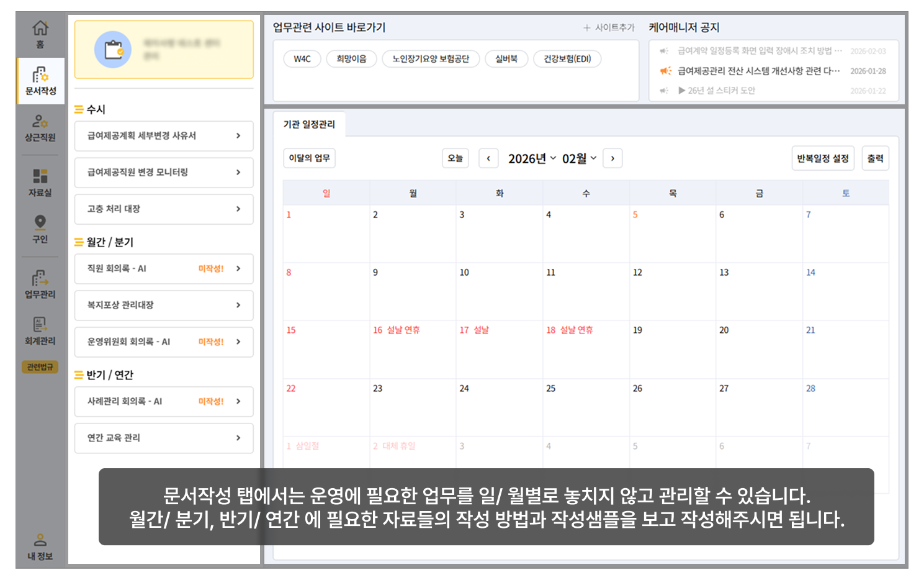
Task: Open 회계관리 accounting icon
Action: 40,325
